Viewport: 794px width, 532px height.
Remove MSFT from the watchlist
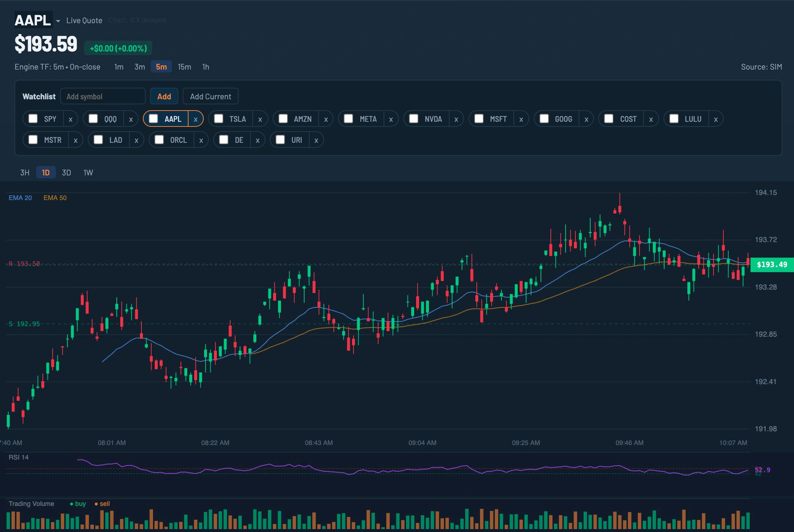tap(521, 119)
